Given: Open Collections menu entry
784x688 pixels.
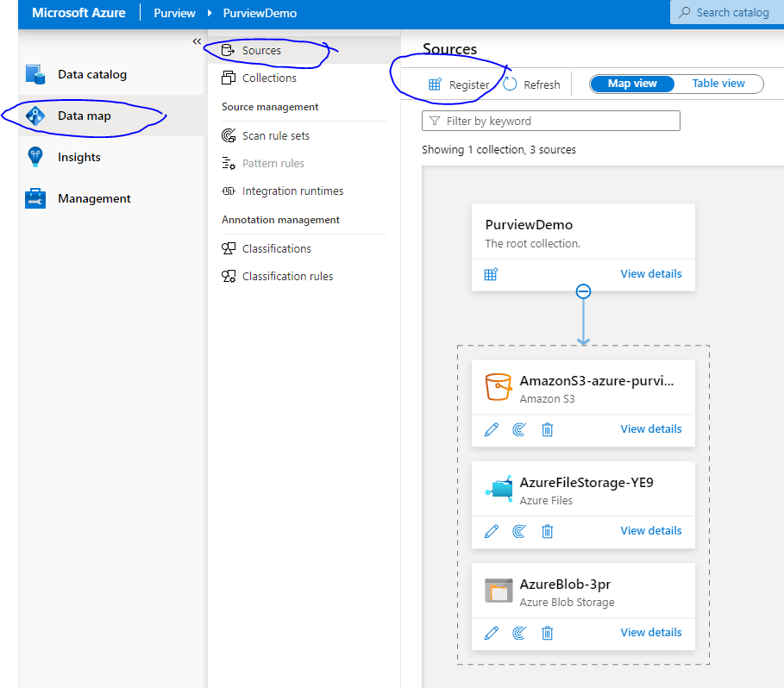Looking at the screenshot, I should click(304, 78).
